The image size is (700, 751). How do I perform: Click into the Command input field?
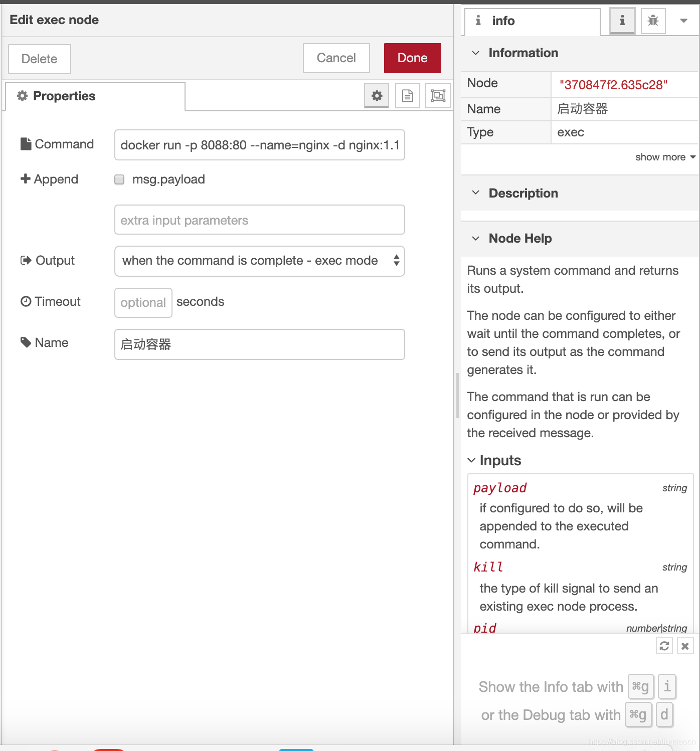tap(260, 145)
